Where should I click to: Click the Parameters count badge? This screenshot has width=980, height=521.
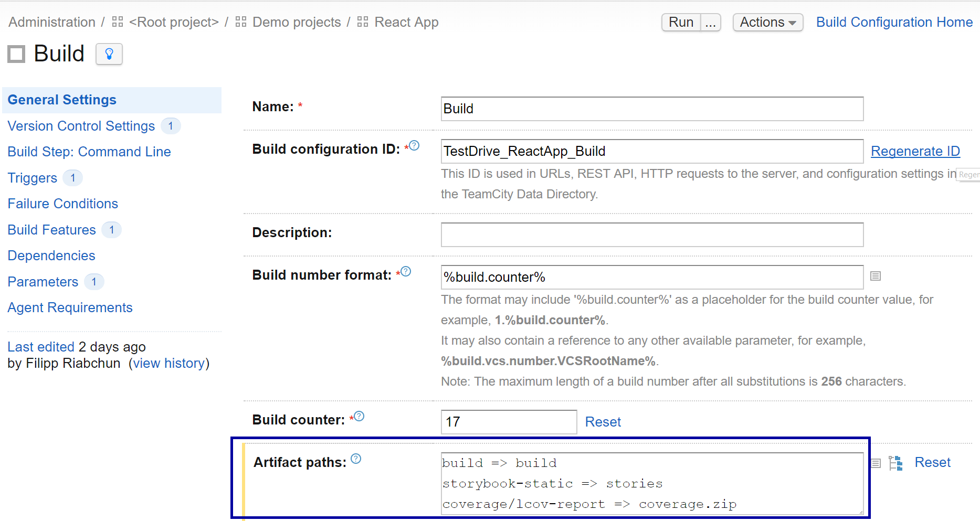(x=94, y=282)
